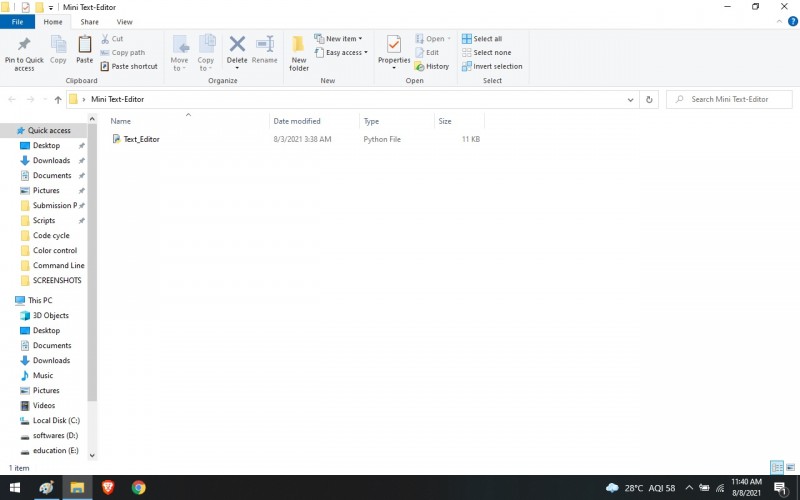This screenshot has height=500, width=800.
Task: Click the refresh button beside address bar
Action: 649,99
